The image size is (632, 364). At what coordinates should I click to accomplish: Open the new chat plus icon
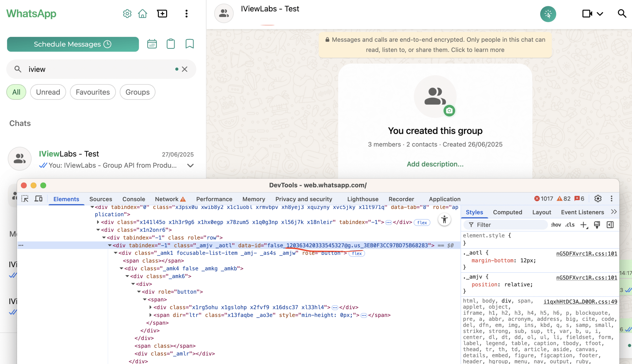click(x=162, y=14)
